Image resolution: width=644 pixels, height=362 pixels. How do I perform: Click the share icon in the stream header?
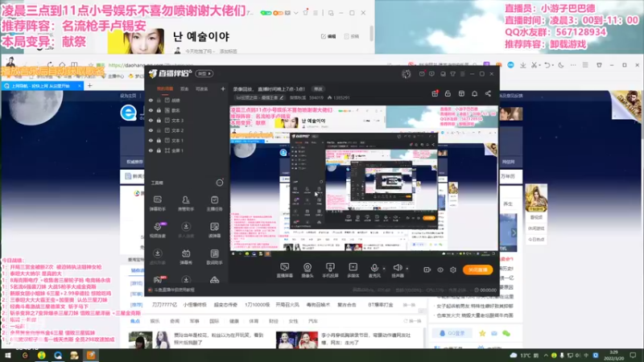[488, 93]
